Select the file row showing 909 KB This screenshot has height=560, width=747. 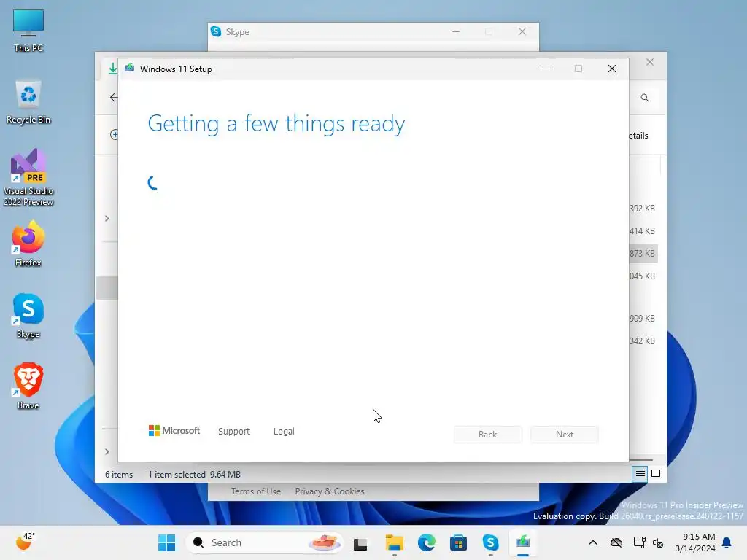643,318
